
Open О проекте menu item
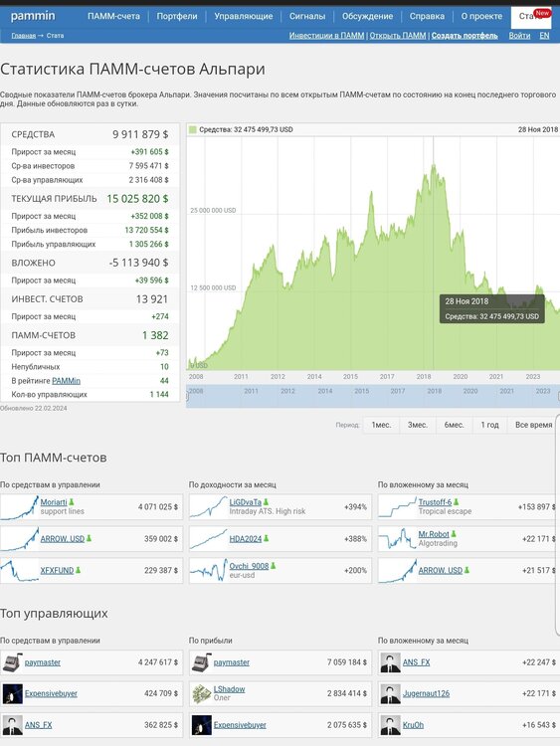(481, 16)
